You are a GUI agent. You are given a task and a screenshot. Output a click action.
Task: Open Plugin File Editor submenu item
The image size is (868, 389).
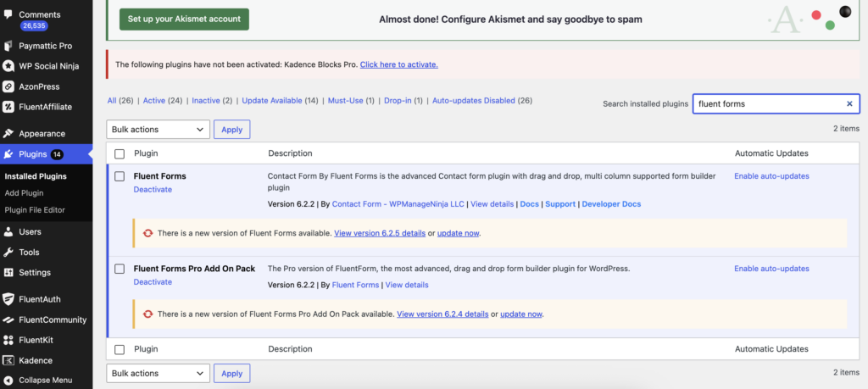pyautogui.click(x=35, y=209)
